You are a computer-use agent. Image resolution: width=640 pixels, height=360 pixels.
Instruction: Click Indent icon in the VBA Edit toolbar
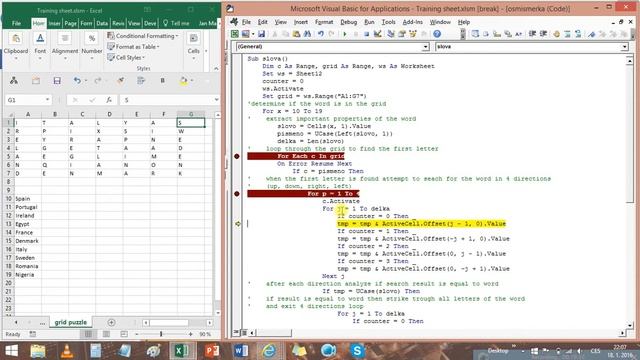point(532,34)
